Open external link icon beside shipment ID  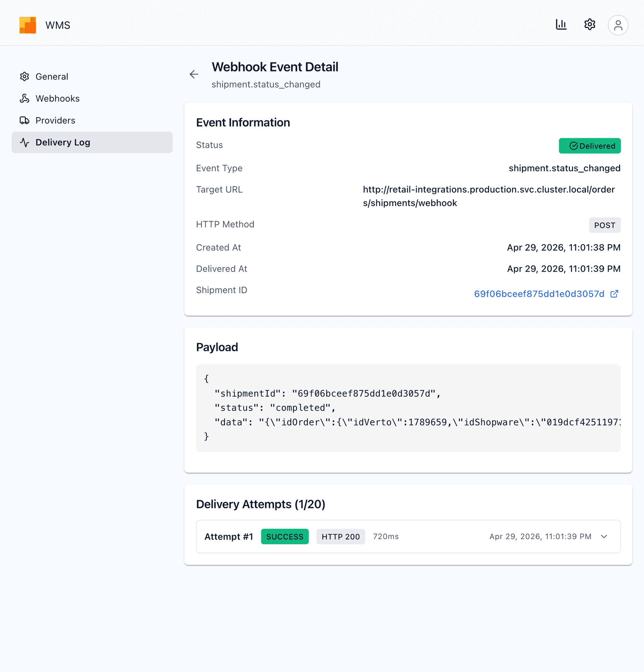coord(614,294)
